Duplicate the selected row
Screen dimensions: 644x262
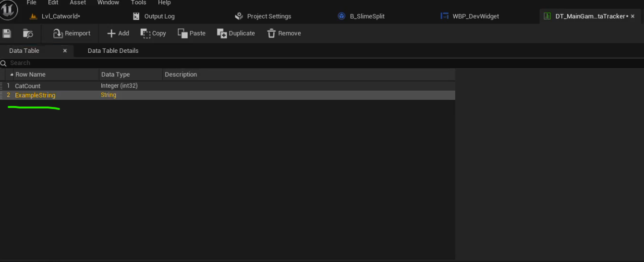pyautogui.click(x=236, y=33)
